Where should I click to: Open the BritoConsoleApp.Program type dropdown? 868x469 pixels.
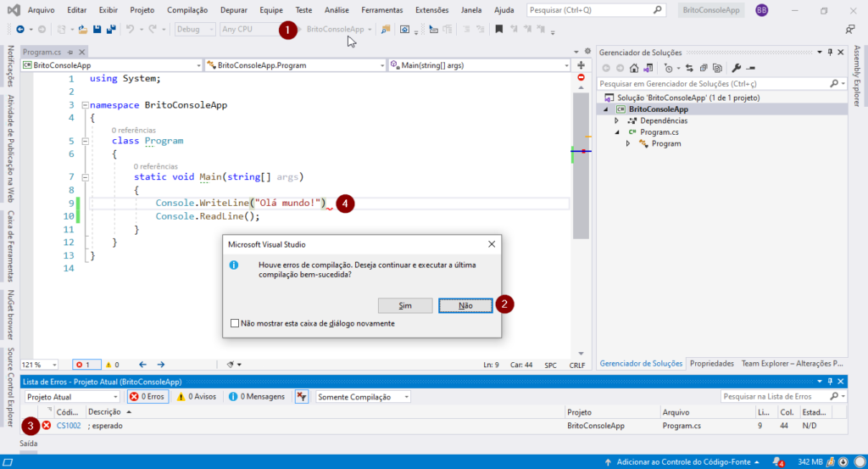(296, 65)
